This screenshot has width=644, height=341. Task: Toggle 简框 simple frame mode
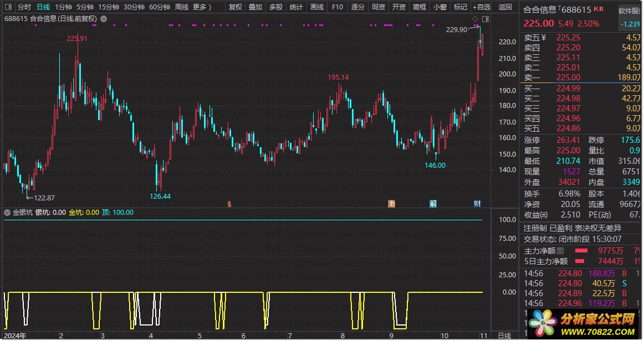tap(420, 7)
